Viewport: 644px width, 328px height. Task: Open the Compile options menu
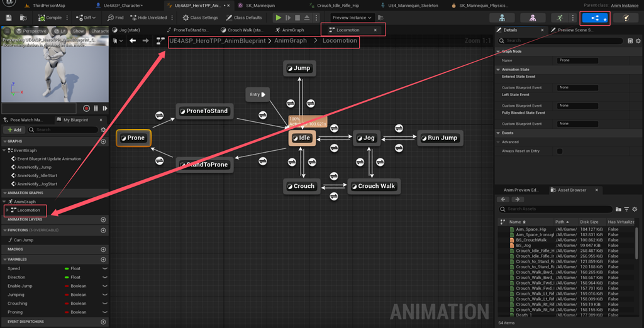67,18
